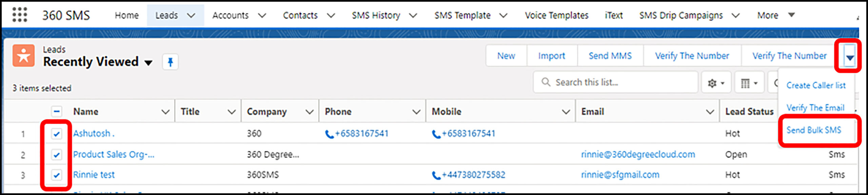Open the Recently Viewed list view picker

pos(148,63)
